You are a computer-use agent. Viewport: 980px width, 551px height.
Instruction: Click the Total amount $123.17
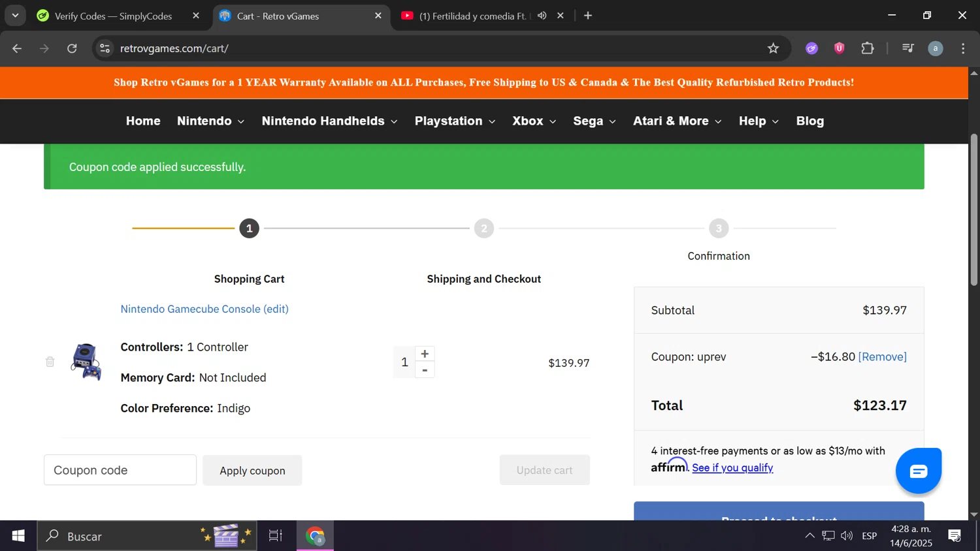coord(879,405)
